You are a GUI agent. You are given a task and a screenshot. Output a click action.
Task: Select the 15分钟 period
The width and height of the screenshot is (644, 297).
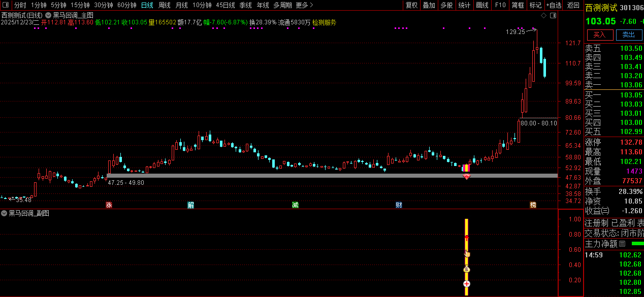[x=80, y=5]
